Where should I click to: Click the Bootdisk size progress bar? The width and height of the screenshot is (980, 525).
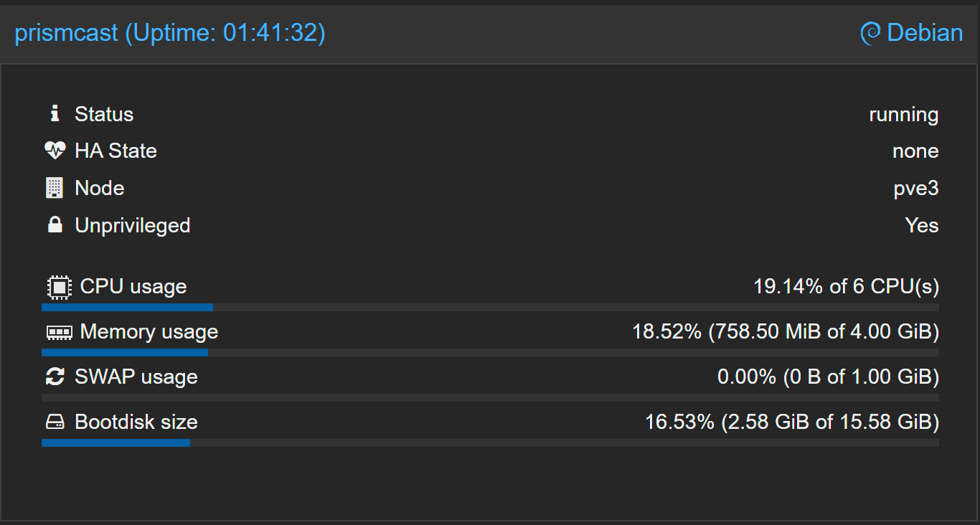coord(490,443)
